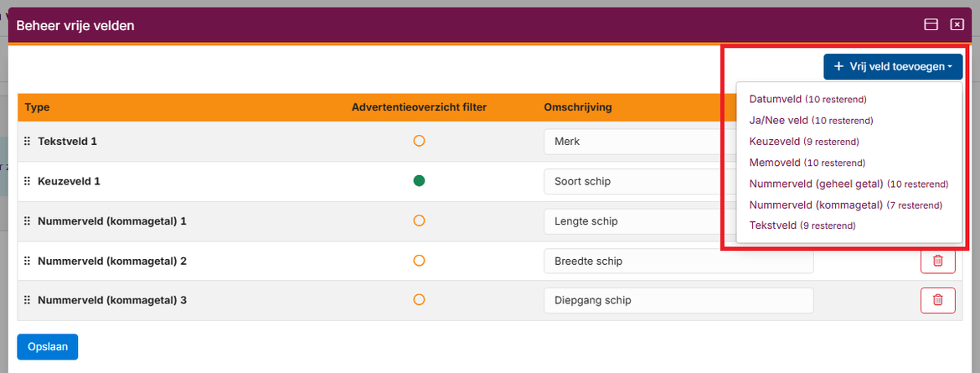Collapse the Vrij veld toevoegen dropdown

pyautogui.click(x=892, y=66)
